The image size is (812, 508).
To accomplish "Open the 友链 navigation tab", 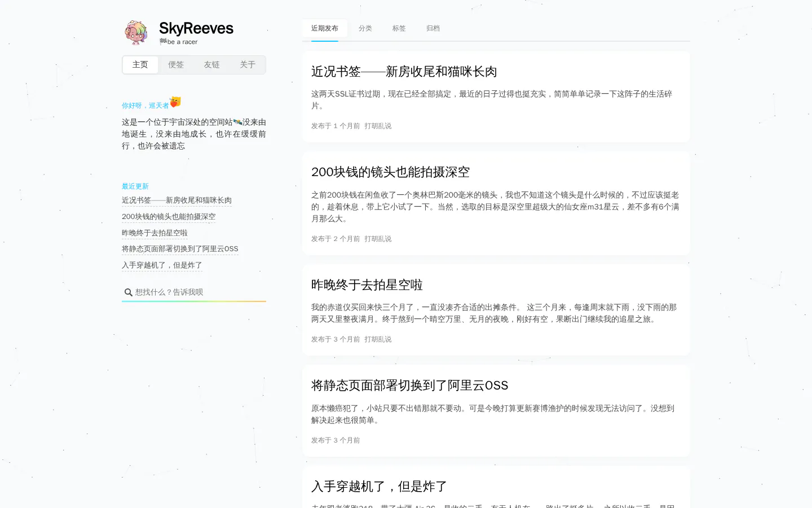I will 212,65.
